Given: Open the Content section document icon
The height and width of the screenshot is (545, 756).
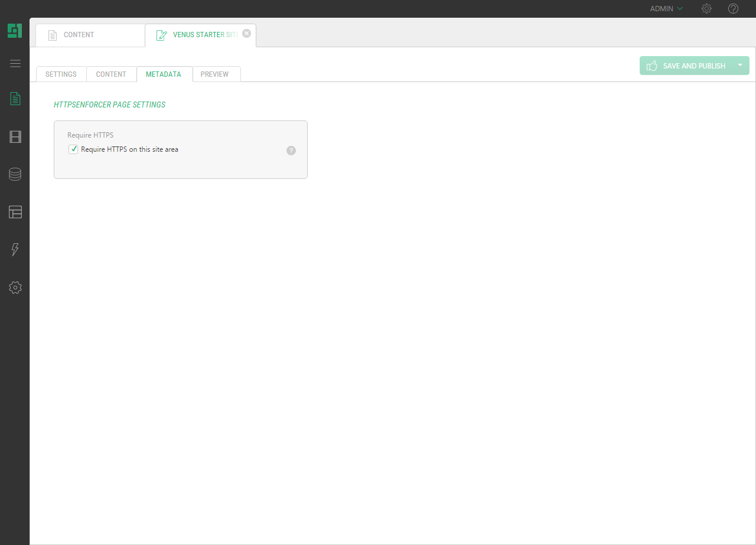Looking at the screenshot, I should [x=15, y=99].
